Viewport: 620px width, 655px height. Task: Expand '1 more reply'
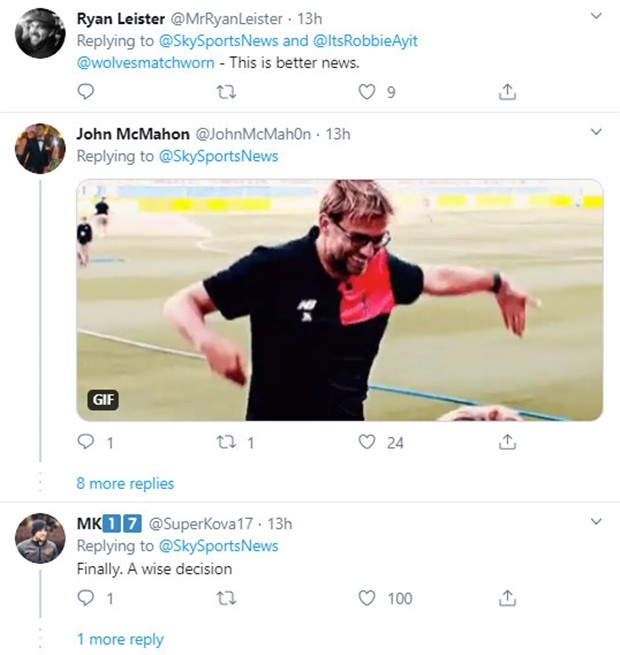click(x=120, y=639)
